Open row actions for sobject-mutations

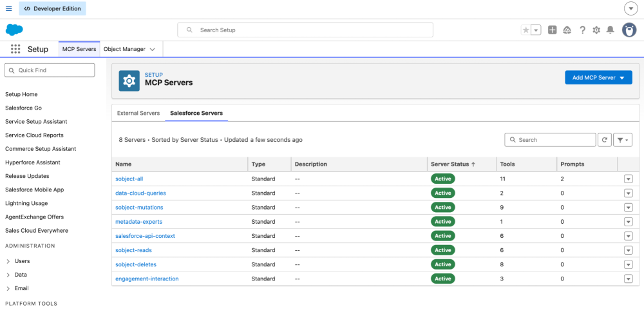pyautogui.click(x=628, y=208)
